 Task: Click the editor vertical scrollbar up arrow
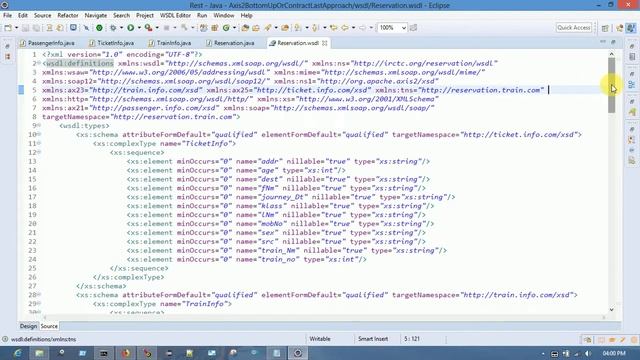(x=611, y=54)
